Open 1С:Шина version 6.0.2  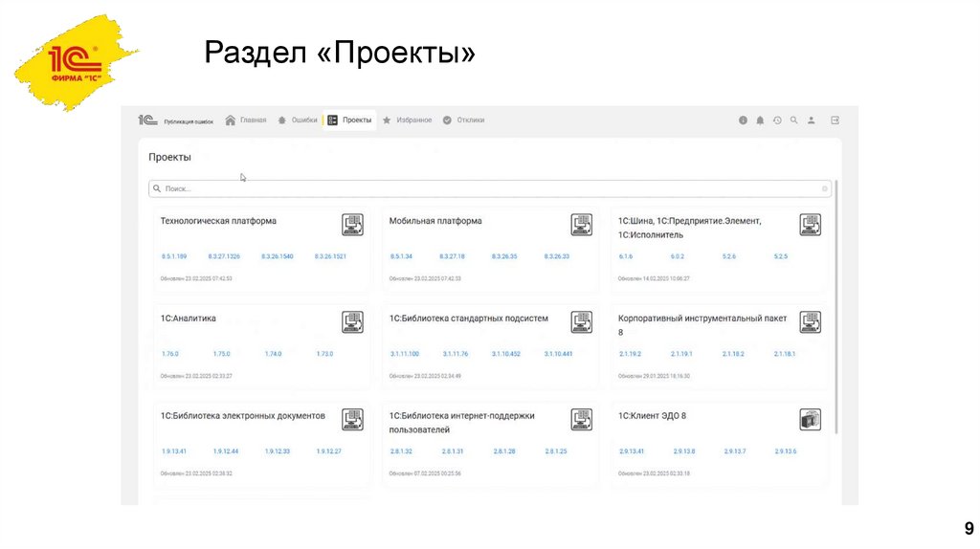pyautogui.click(x=677, y=256)
